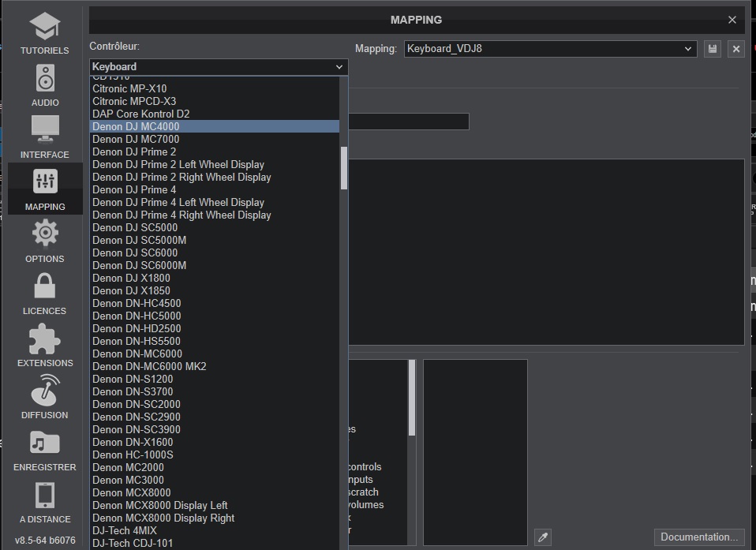Pick Denon DN-HC5000 controller
The image size is (756, 550).
tap(215, 316)
